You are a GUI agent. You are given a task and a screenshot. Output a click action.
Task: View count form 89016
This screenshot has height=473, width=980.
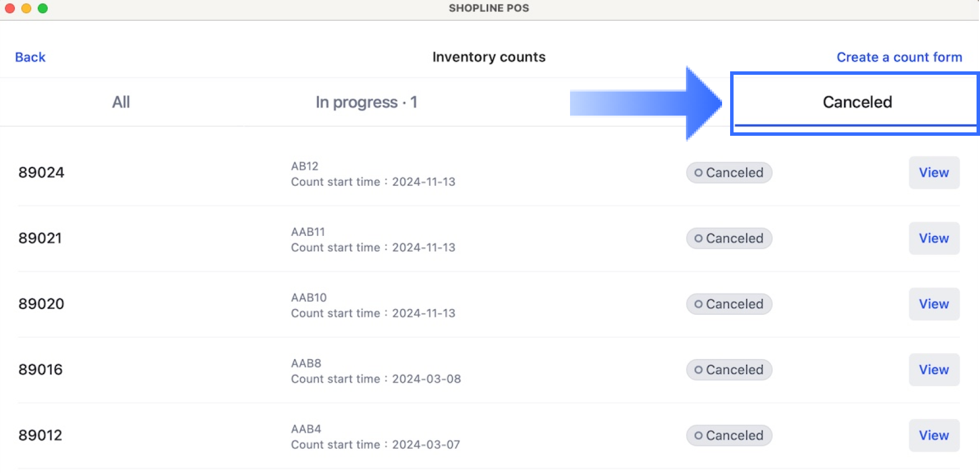[x=933, y=369]
